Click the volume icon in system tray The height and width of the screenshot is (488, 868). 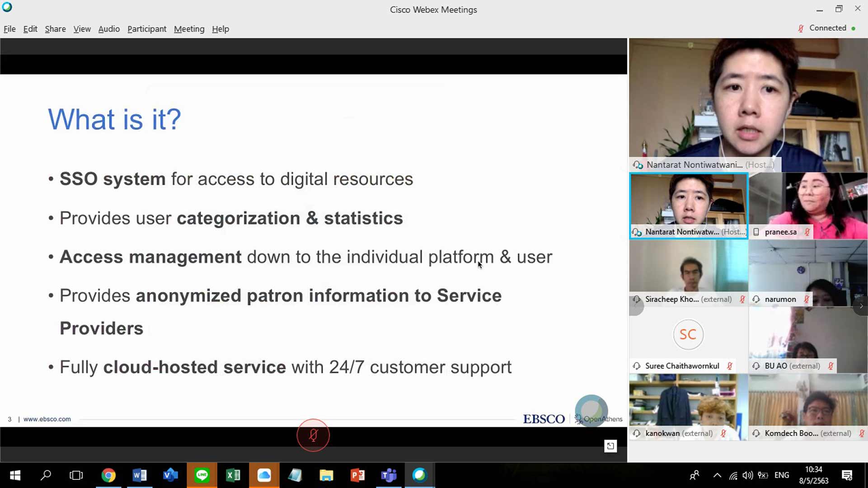pos(748,475)
